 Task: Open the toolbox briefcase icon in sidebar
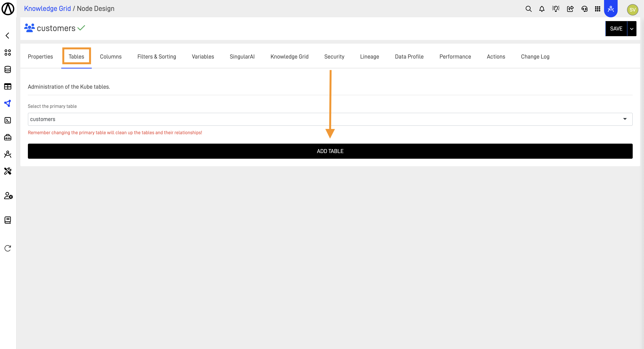(8, 137)
